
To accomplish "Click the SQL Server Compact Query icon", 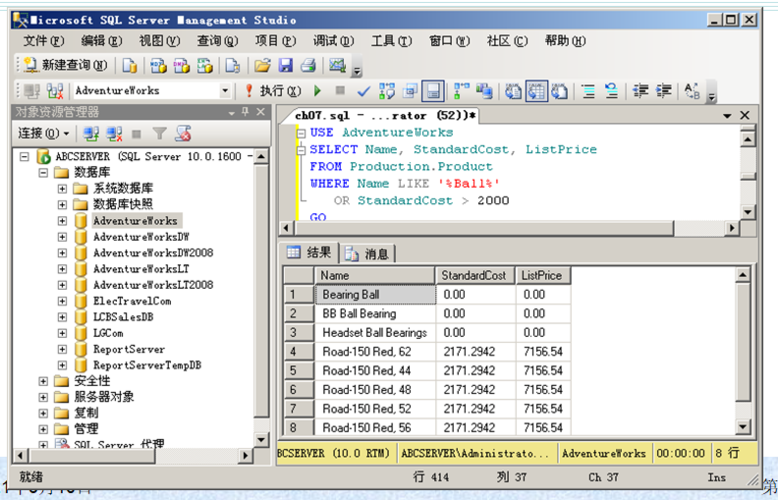I will point(232,65).
